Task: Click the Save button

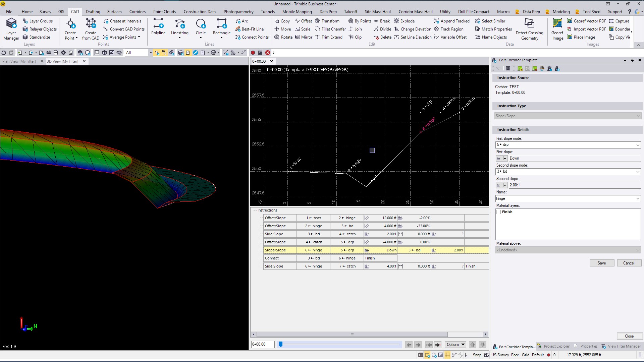Action: point(602,263)
